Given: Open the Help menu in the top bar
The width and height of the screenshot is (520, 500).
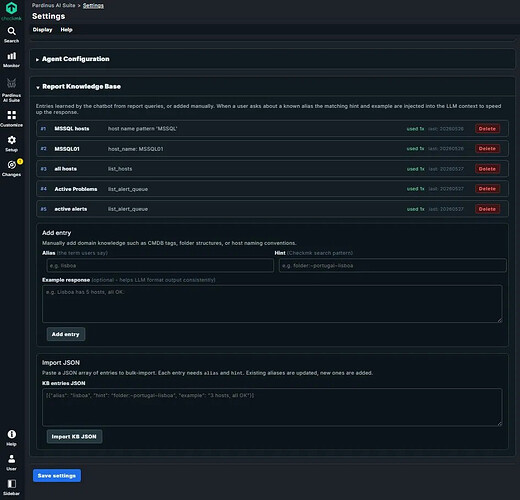Looking at the screenshot, I should 66,30.
